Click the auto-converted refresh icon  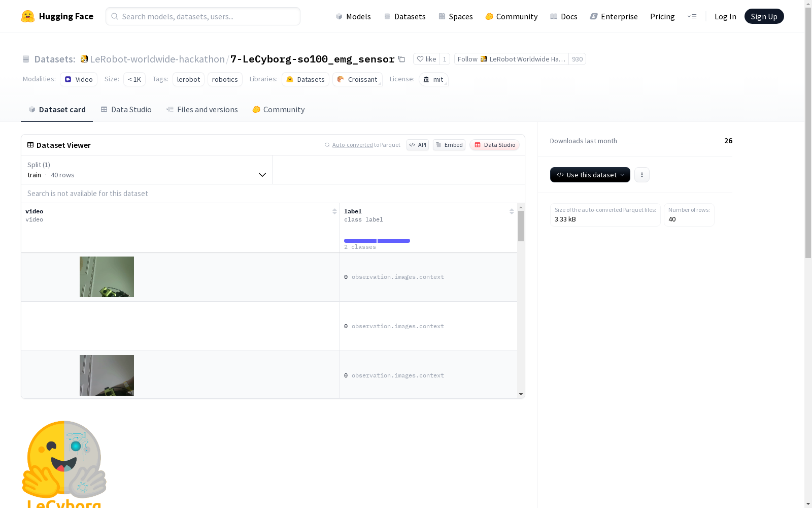[327, 145]
